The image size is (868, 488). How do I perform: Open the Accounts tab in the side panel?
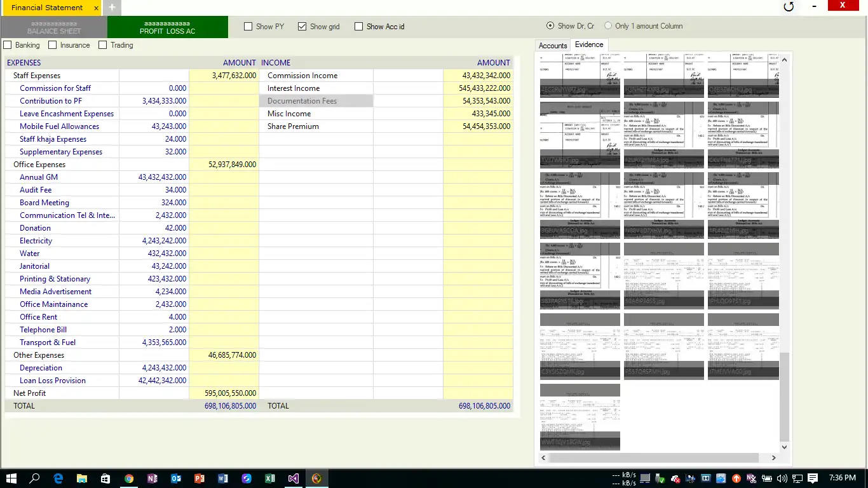tap(553, 45)
